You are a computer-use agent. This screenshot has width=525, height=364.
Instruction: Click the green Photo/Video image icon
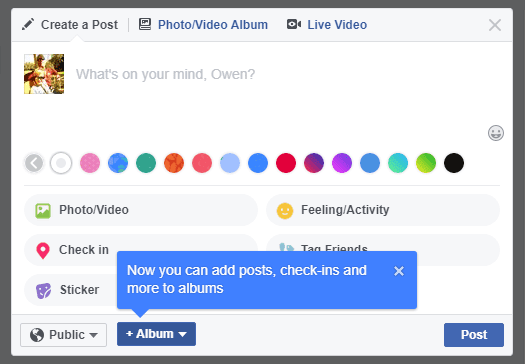(43, 211)
